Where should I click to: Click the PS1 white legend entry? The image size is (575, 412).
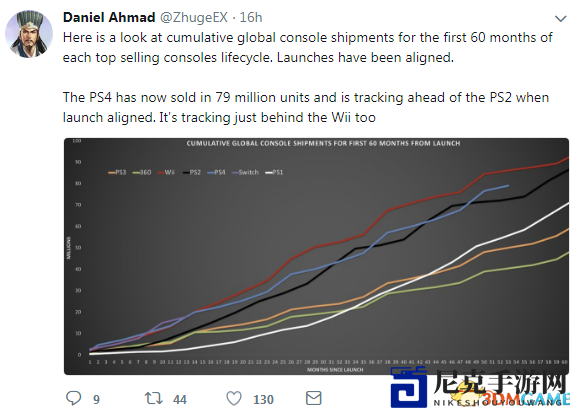[x=274, y=172]
